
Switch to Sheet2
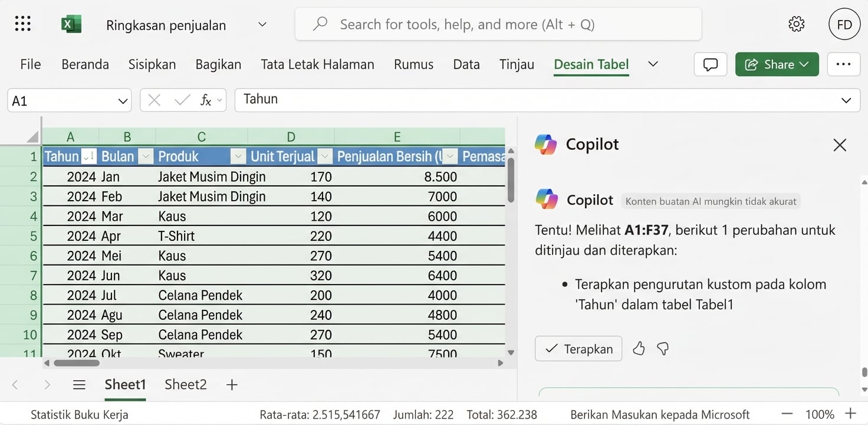185,384
